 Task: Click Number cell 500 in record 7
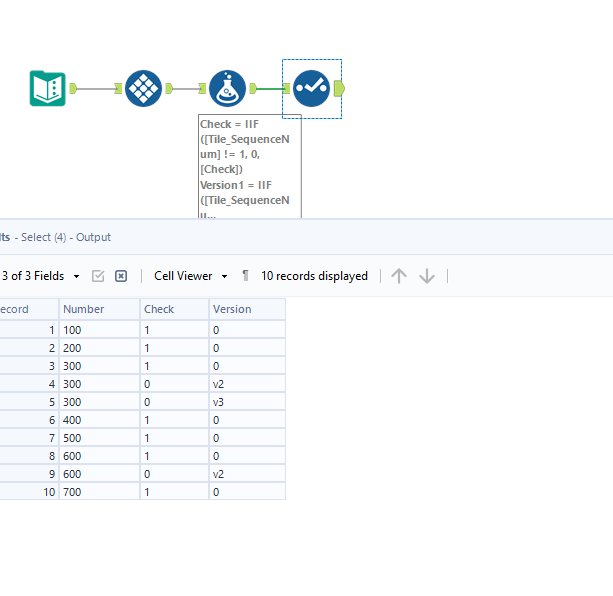coord(99,438)
